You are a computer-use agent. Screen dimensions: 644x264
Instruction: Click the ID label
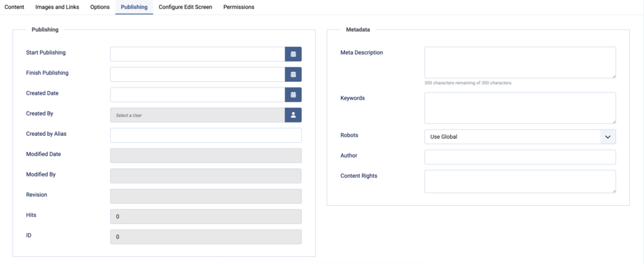[29, 235]
